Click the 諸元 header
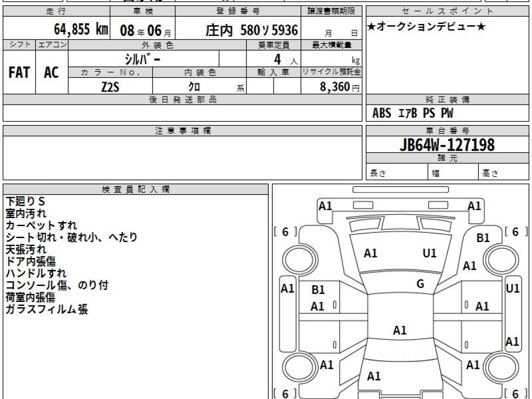The width and height of the screenshot is (532, 399). click(x=447, y=159)
